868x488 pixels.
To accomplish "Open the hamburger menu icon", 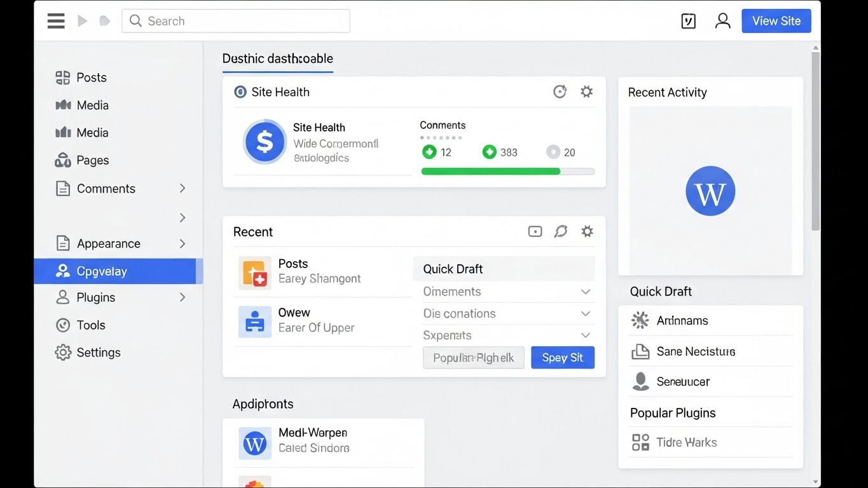I will point(56,21).
